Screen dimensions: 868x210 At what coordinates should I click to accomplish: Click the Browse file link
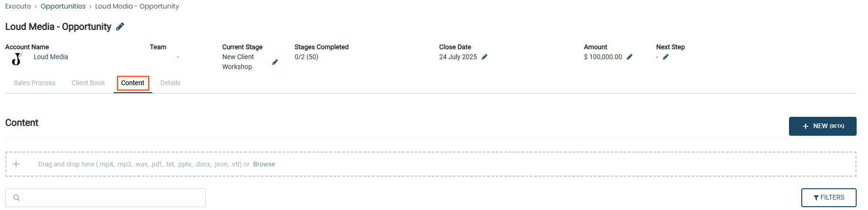264,164
